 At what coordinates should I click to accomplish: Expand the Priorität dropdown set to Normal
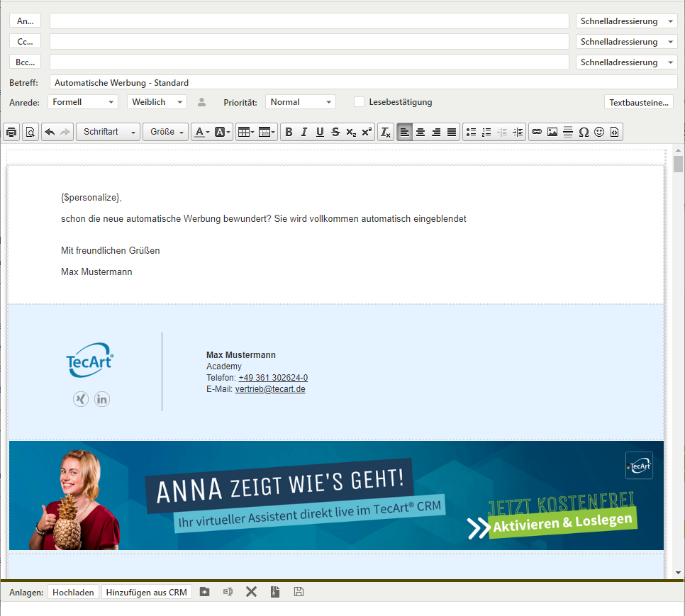[300, 102]
